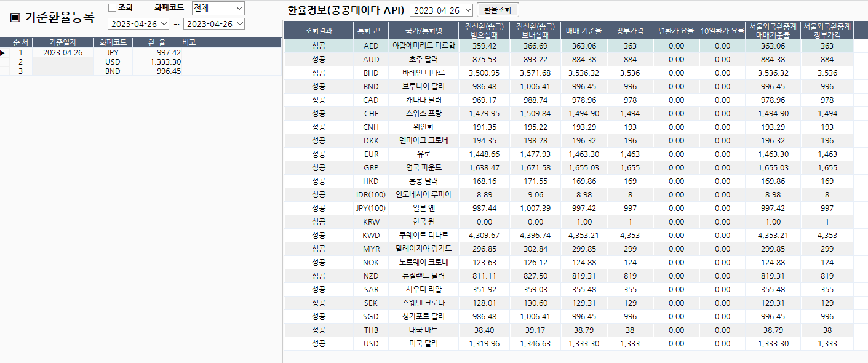
Task: Click the 바레인 디나르 cell
Action: point(423,73)
